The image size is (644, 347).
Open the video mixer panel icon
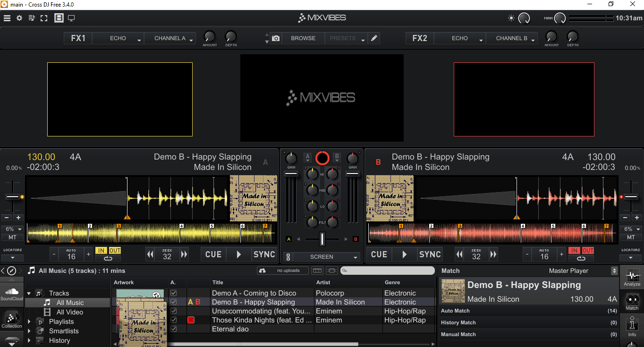pyautogui.click(x=59, y=18)
